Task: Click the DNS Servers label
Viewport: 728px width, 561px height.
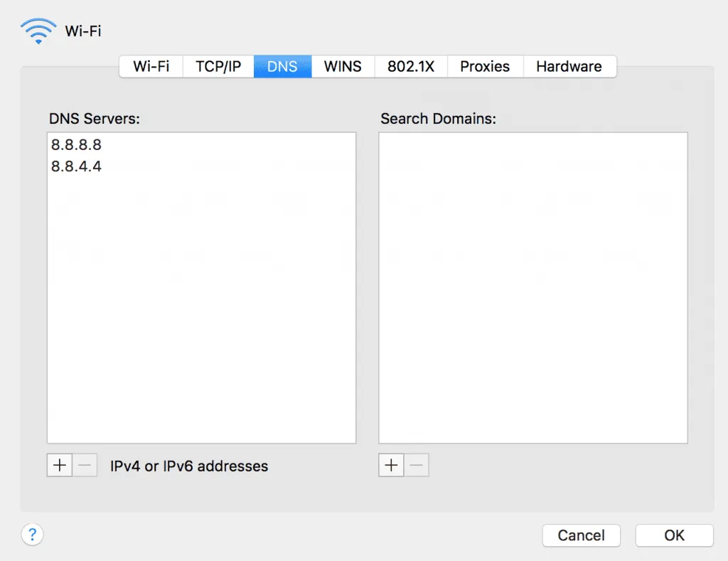Action: tap(95, 119)
